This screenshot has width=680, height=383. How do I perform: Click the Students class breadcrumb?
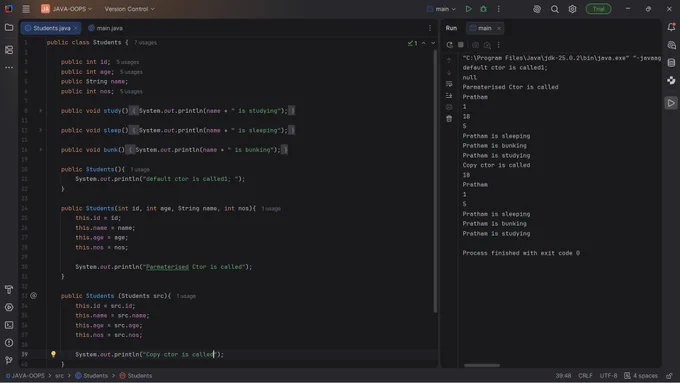click(x=92, y=376)
